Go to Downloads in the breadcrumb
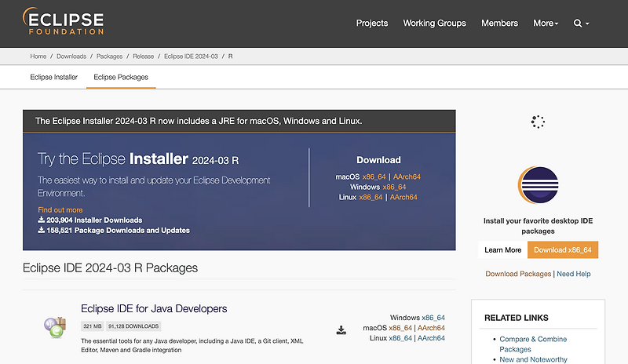This screenshot has width=628, height=364. click(x=71, y=57)
